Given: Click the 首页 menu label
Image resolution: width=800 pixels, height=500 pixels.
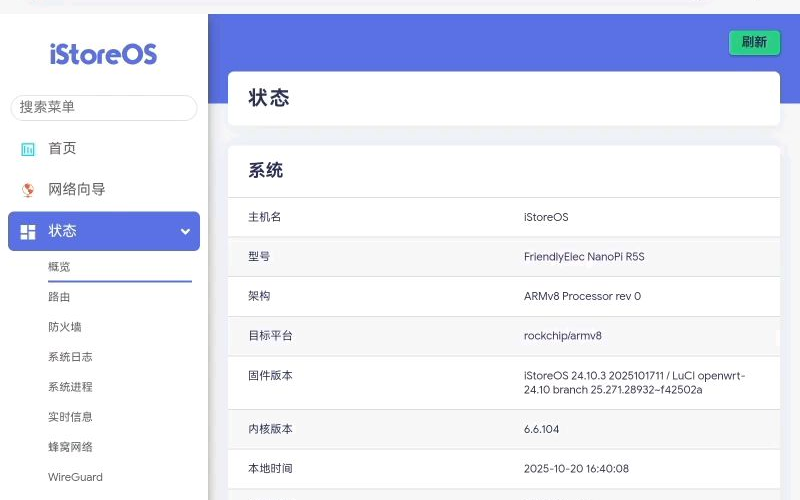Looking at the screenshot, I should (x=62, y=149).
